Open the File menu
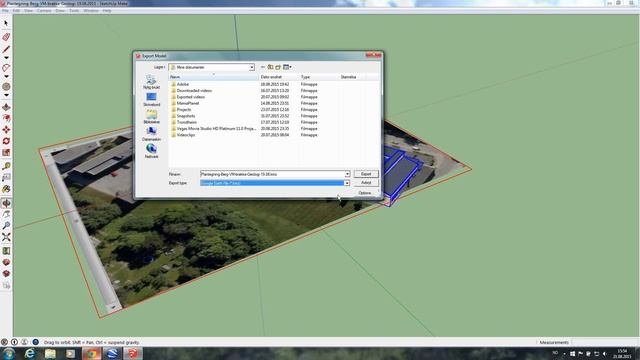The width and height of the screenshot is (640, 360). [5, 11]
